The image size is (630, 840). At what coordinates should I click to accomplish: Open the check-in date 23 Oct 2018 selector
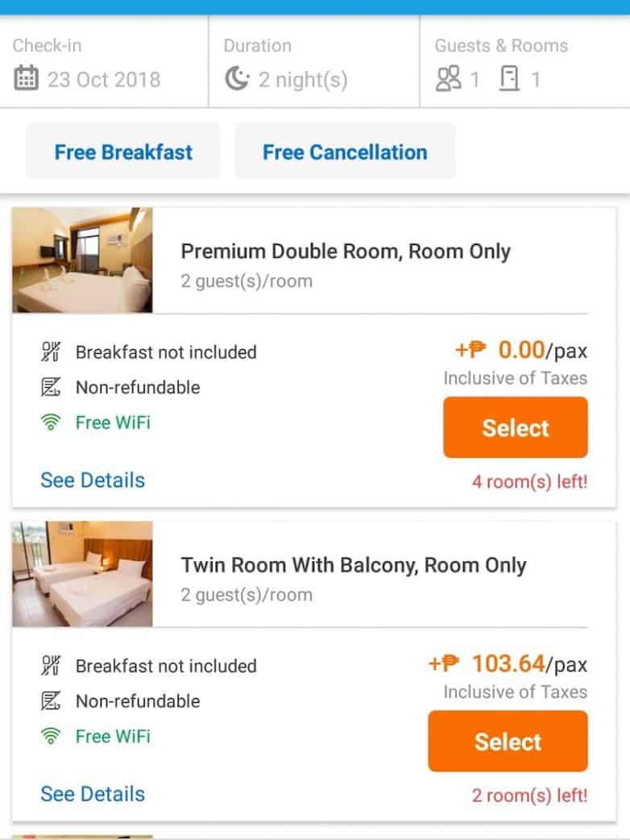103,79
